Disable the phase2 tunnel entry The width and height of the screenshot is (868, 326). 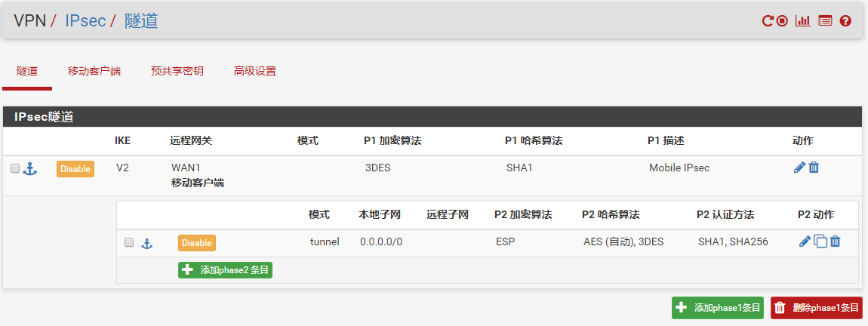pyautogui.click(x=196, y=243)
